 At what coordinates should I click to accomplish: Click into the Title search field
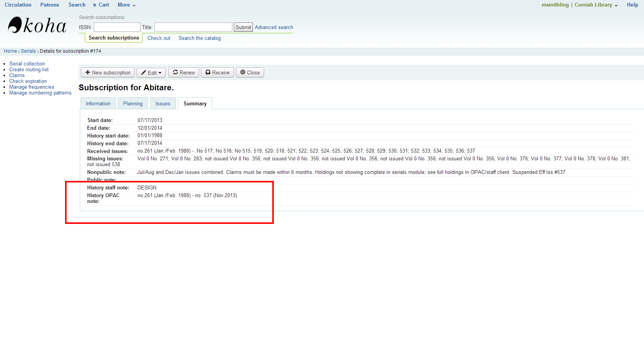point(193,27)
